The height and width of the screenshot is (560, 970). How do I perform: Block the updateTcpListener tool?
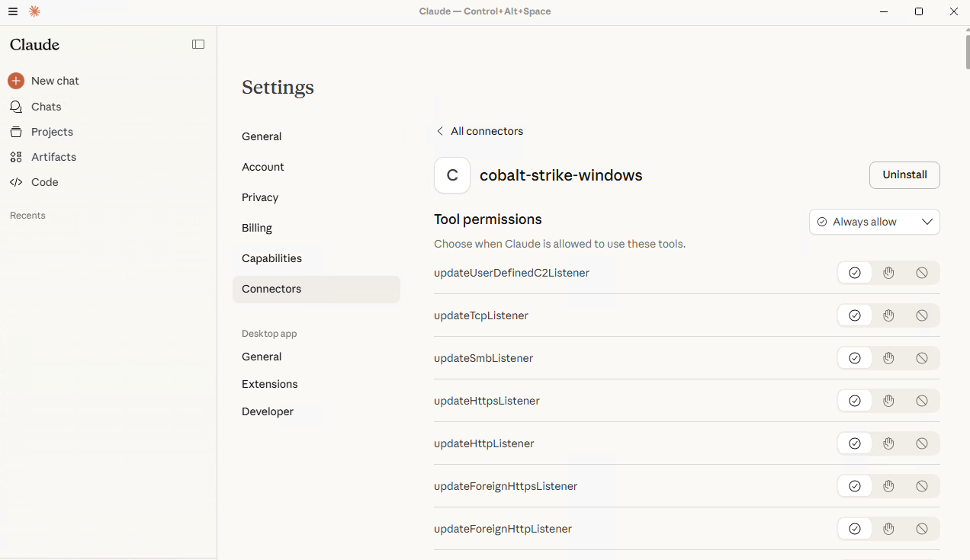(922, 315)
